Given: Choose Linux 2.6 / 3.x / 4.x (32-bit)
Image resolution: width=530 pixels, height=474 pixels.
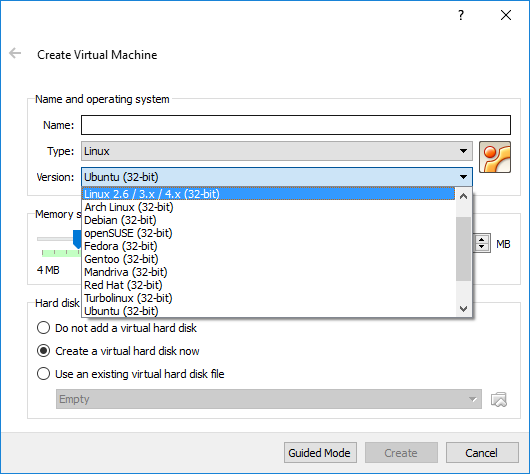Looking at the screenshot, I should pyautogui.click(x=268, y=194).
